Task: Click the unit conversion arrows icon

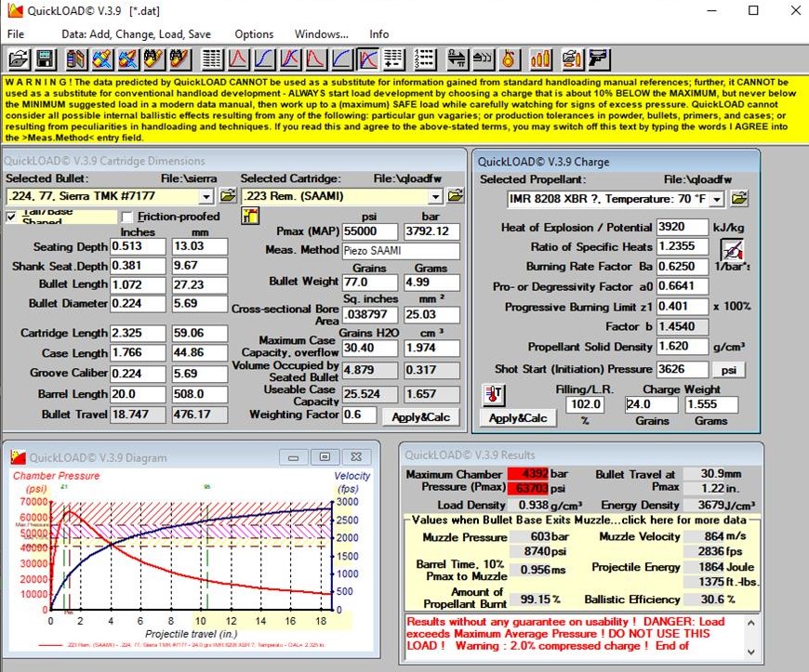Action: (x=458, y=59)
